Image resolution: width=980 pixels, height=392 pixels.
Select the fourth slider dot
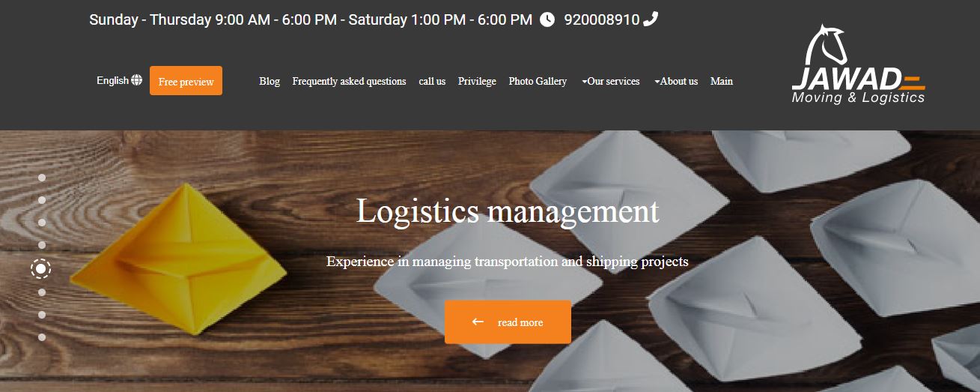pyautogui.click(x=42, y=245)
